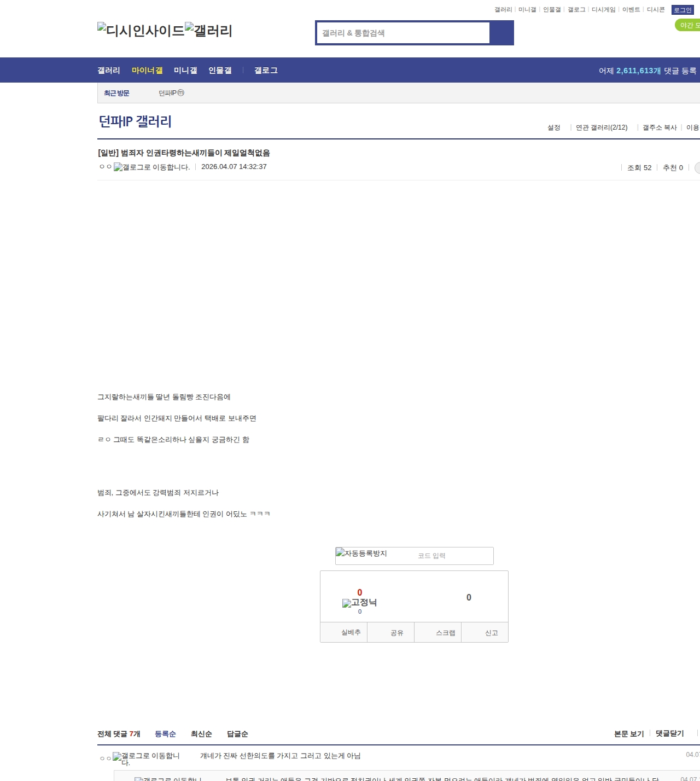The height and width of the screenshot is (781, 700).
Task: Click the top 디시콘 link
Action: point(656,10)
